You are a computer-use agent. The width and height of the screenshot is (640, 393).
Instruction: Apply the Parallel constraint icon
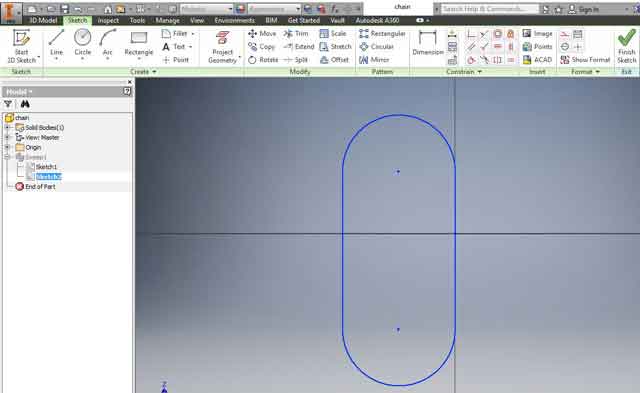[x=471, y=47]
